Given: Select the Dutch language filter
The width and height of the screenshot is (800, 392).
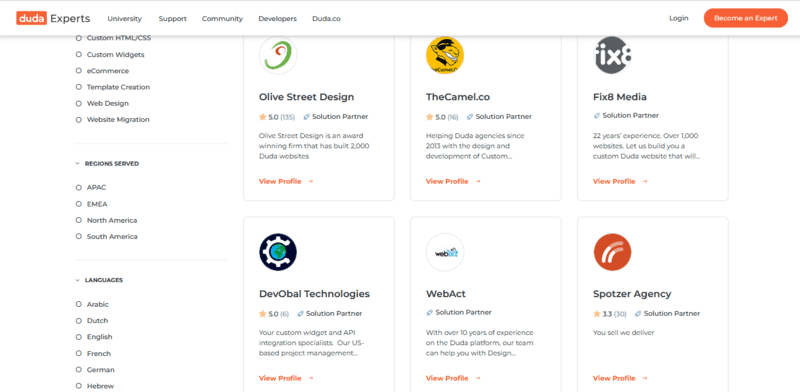Looking at the screenshot, I should (x=92, y=321).
